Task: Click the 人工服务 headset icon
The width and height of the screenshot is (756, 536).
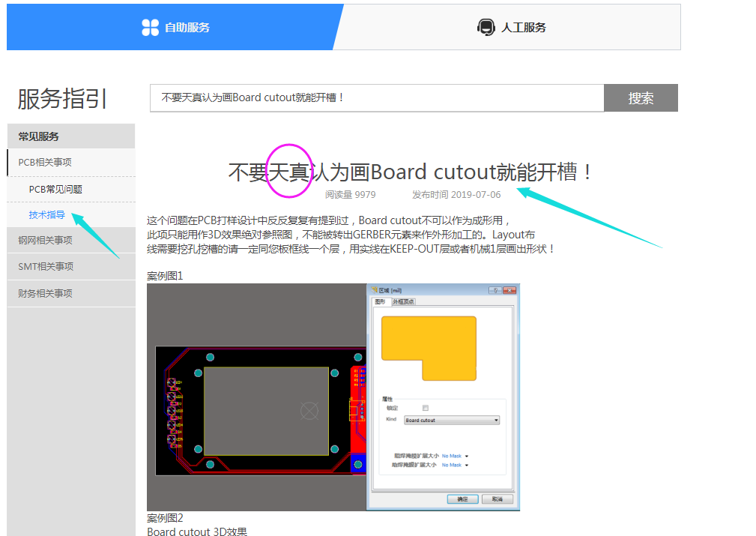Action: (x=486, y=28)
